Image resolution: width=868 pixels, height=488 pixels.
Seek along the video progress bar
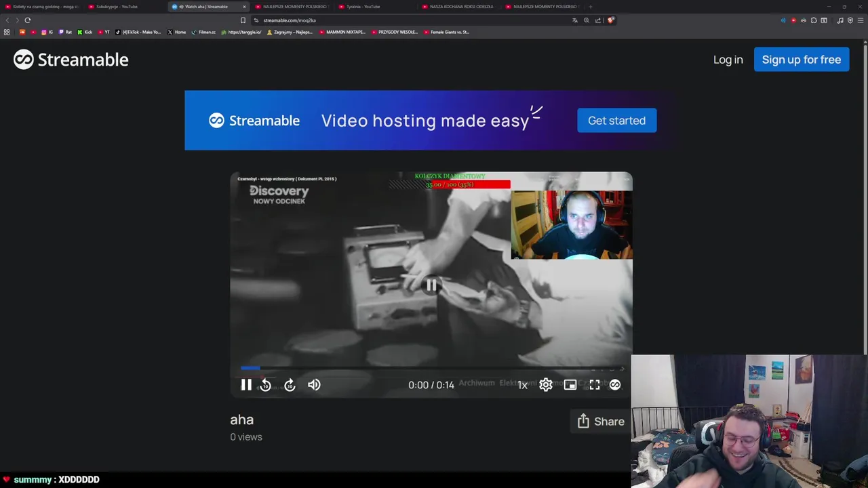point(431,368)
